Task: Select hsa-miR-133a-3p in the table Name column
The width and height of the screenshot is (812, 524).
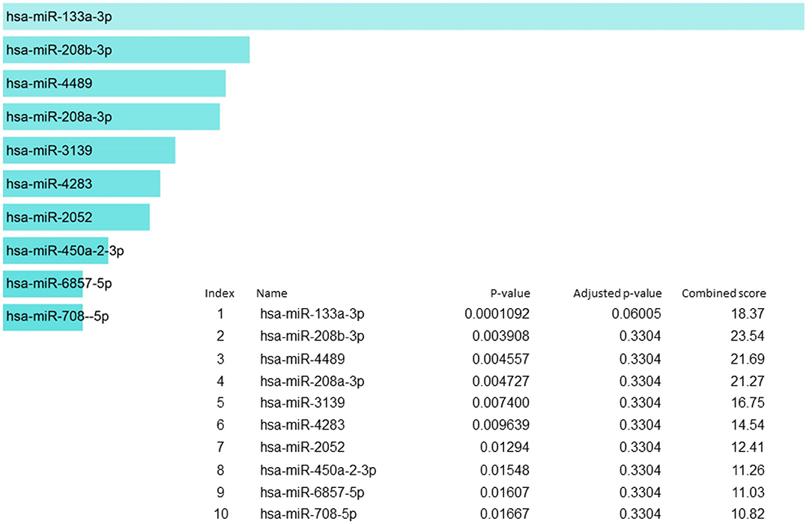Action: 312,314
